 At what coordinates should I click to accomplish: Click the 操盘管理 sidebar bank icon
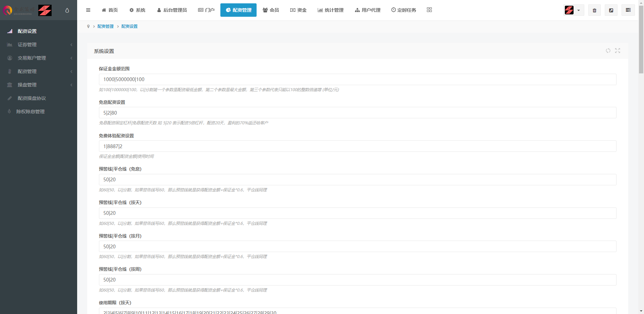click(x=10, y=85)
